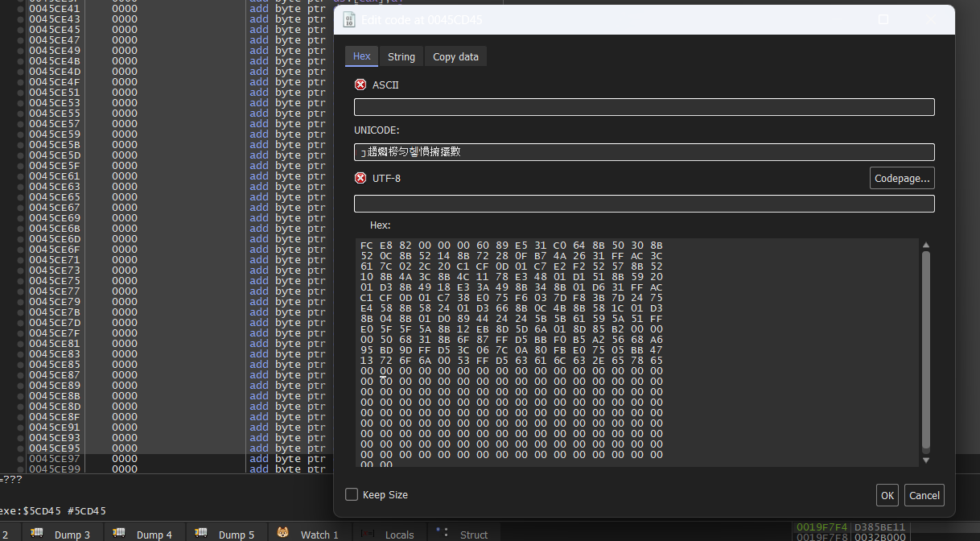Switch to the String tab
Image resolution: width=980 pixels, height=541 pixels.
click(x=401, y=56)
